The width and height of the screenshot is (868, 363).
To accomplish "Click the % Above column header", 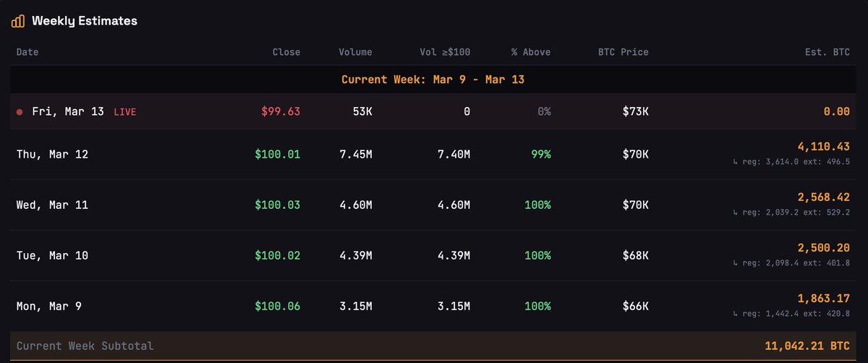I will [x=530, y=52].
